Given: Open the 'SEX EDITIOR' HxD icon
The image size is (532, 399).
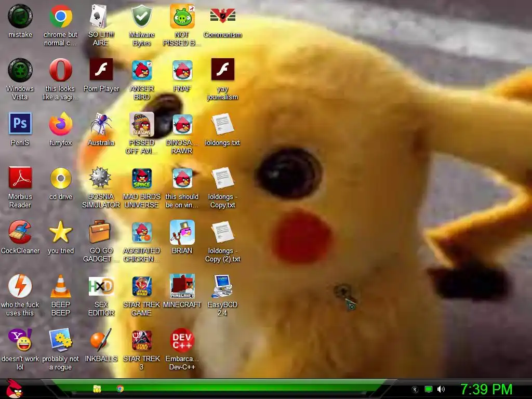Looking at the screenshot, I should (101, 286).
